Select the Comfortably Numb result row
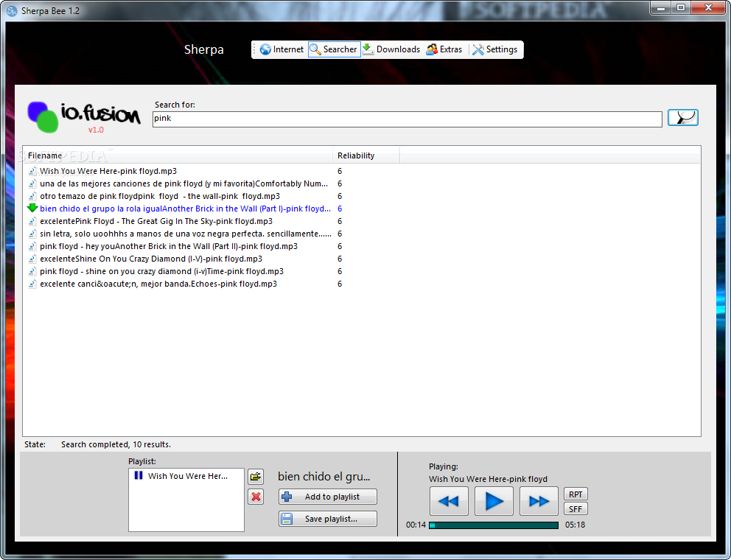This screenshot has height=560, width=731. click(x=183, y=183)
